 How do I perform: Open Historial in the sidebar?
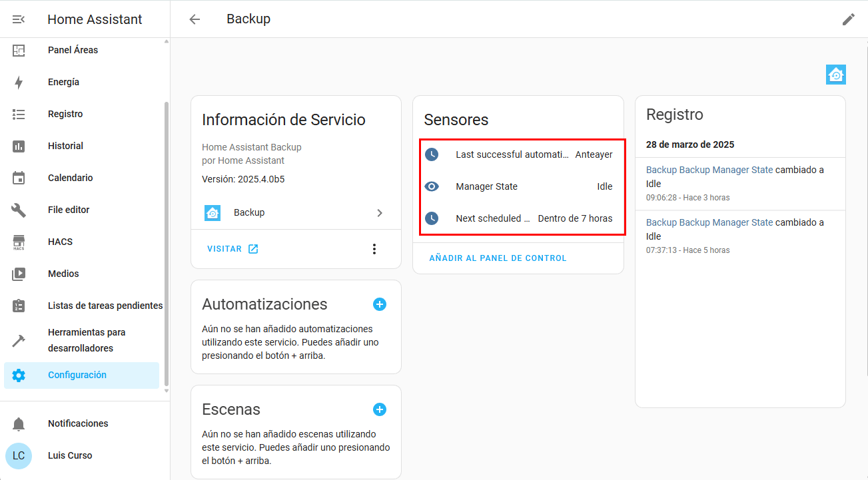pos(81,146)
